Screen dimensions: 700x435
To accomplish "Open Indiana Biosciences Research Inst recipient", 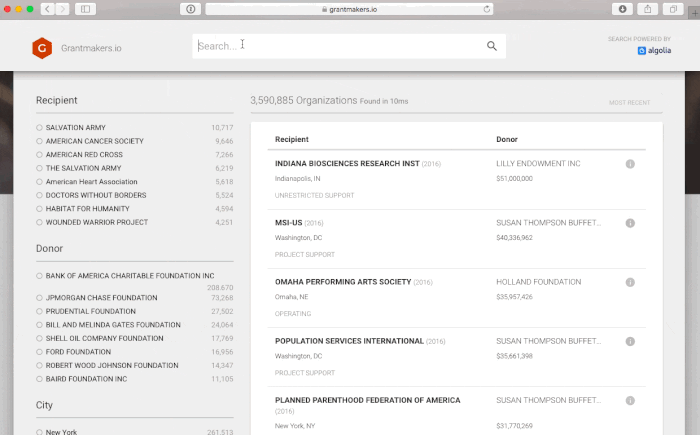I will click(347, 163).
